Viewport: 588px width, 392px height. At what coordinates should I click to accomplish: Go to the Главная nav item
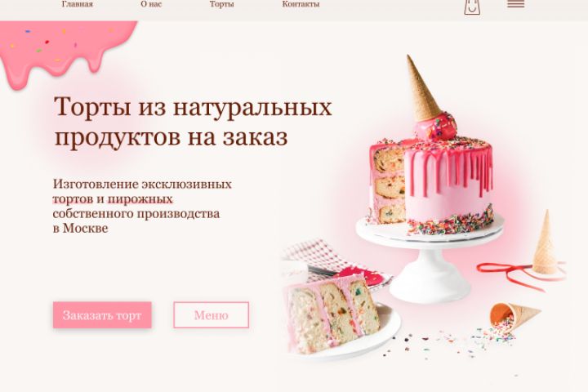(x=78, y=4)
